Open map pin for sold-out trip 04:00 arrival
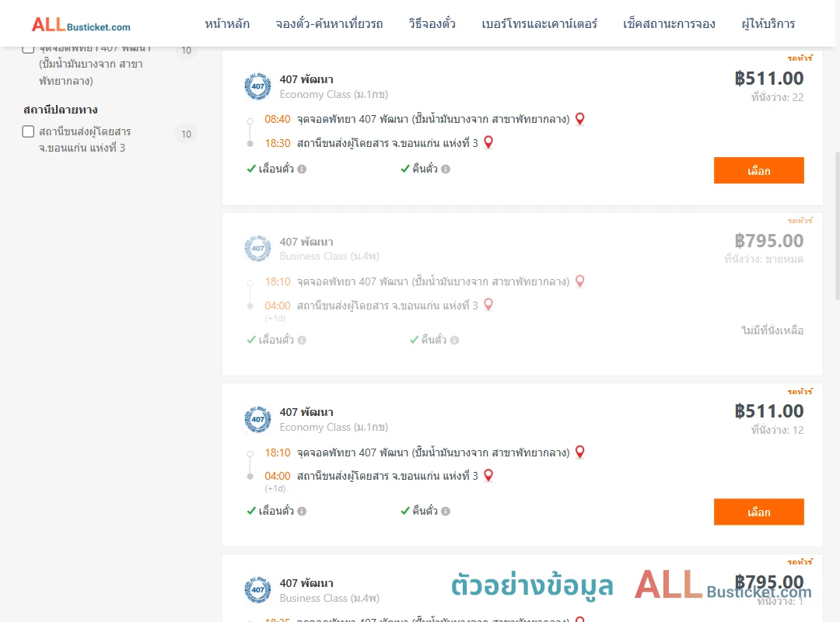This screenshot has width=840, height=622. coord(488,305)
